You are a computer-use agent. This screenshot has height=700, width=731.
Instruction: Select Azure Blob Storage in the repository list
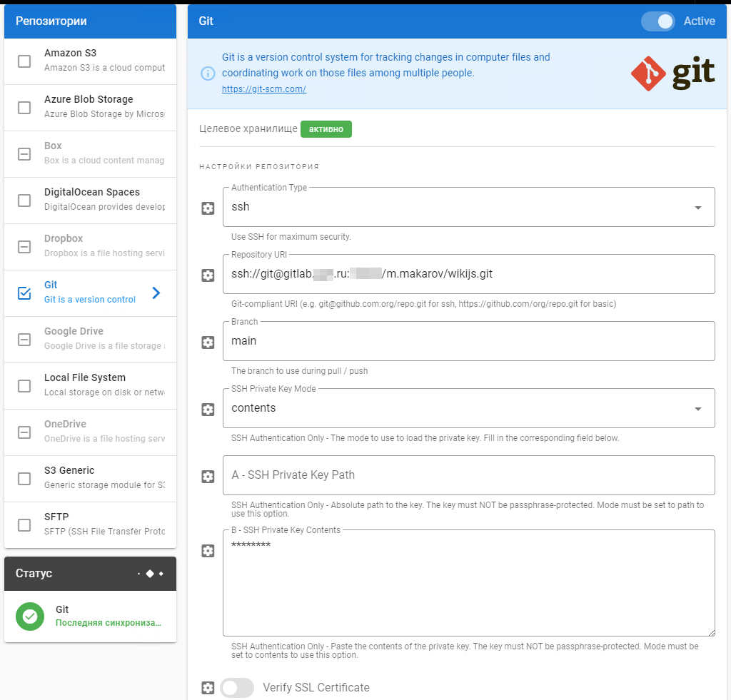coord(91,108)
